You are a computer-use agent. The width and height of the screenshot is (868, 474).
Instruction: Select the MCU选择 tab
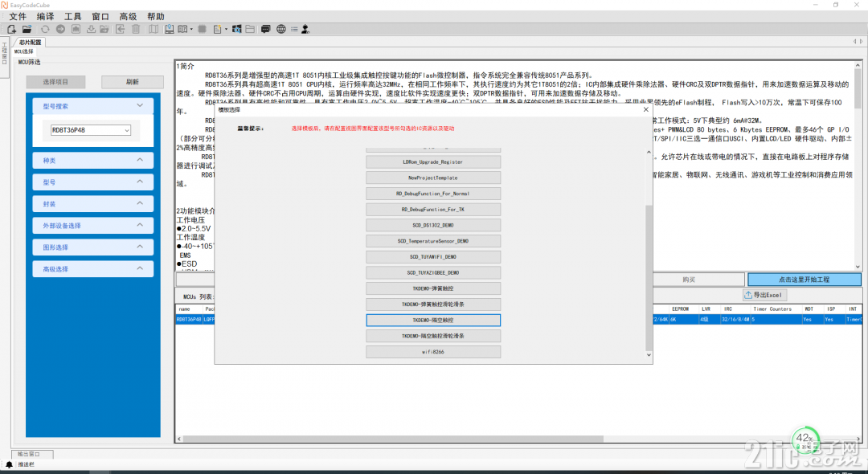pos(24,52)
